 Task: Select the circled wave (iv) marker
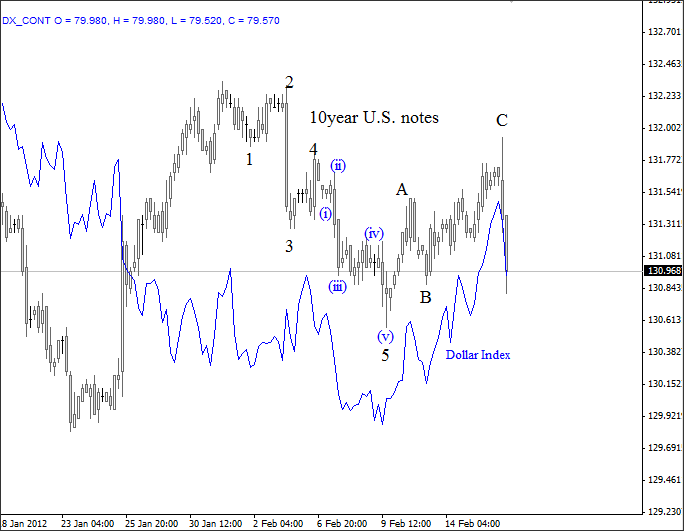[374, 233]
